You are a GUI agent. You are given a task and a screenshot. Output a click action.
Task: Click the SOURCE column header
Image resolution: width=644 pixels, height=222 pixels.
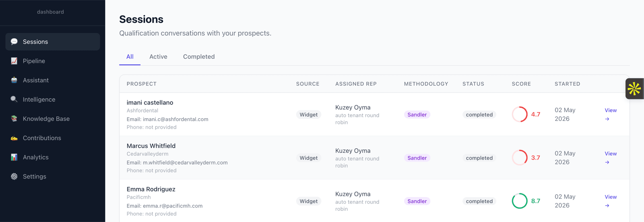(308, 84)
